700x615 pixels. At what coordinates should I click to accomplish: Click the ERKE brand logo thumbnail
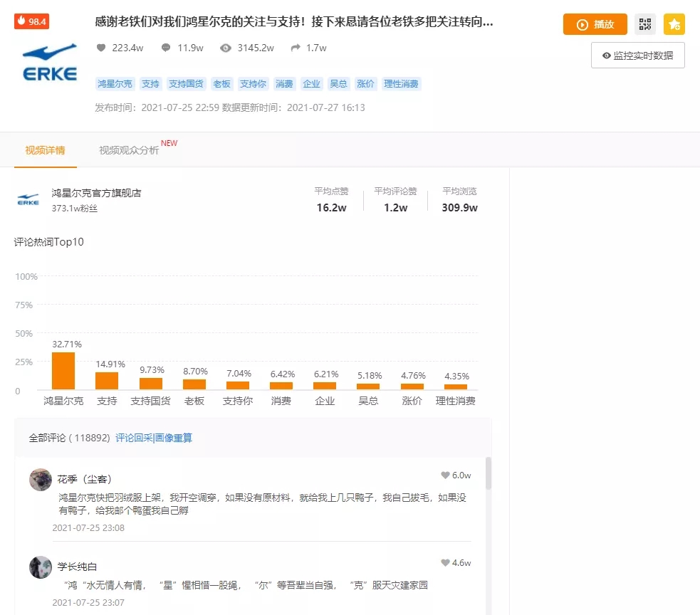coord(50,63)
